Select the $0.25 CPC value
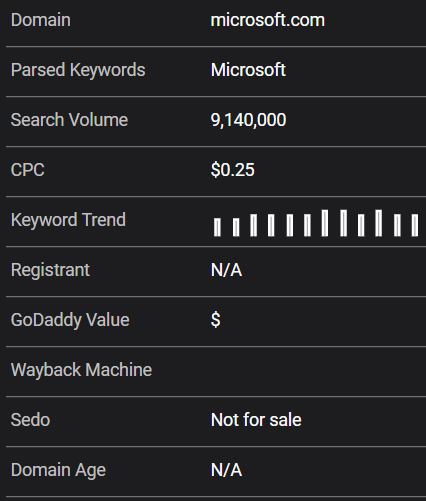Viewport: 426px width, 501px height. pos(233,170)
